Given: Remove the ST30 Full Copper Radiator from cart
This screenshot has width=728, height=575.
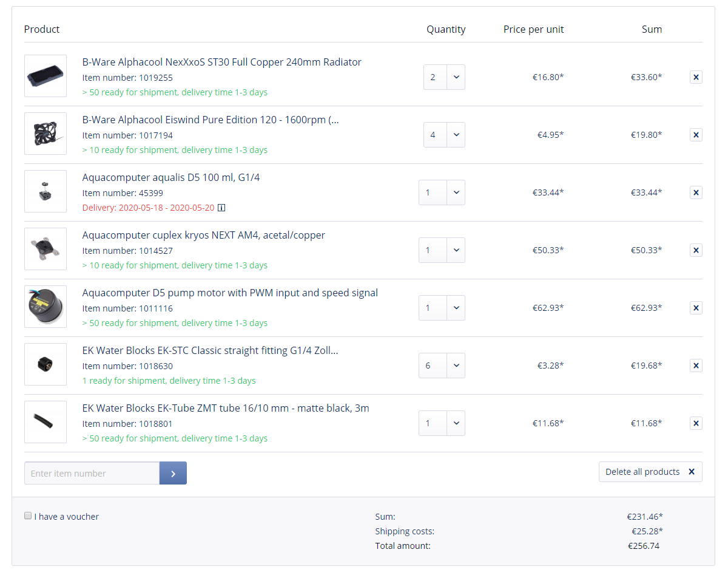Looking at the screenshot, I should pos(696,77).
